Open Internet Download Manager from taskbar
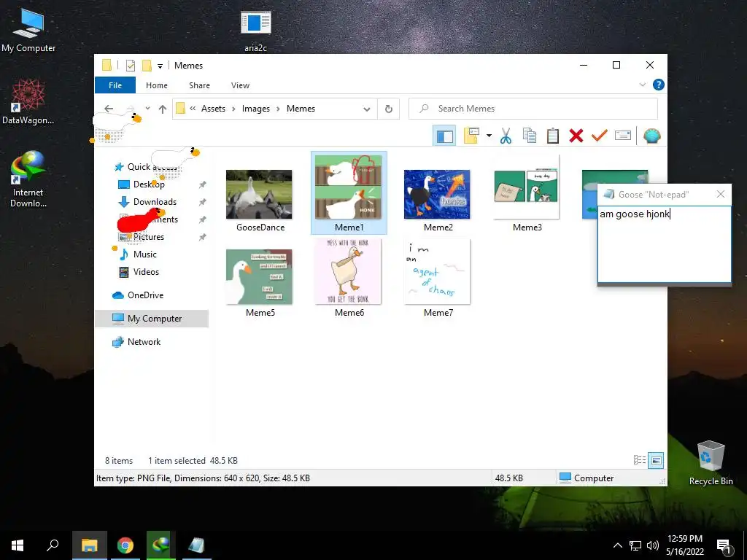Image resolution: width=747 pixels, height=560 pixels. pyautogui.click(x=161, y=545)
